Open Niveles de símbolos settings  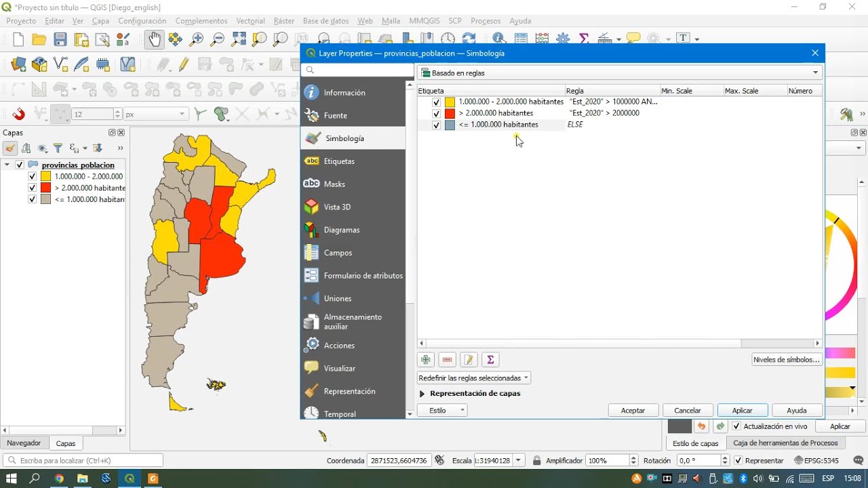coord(787,360)
